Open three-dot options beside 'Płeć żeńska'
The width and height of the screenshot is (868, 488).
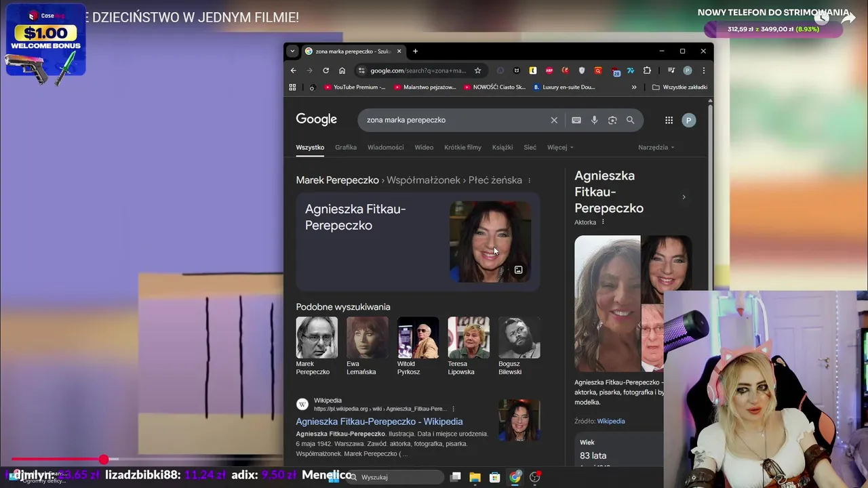(x=530, y=180)
